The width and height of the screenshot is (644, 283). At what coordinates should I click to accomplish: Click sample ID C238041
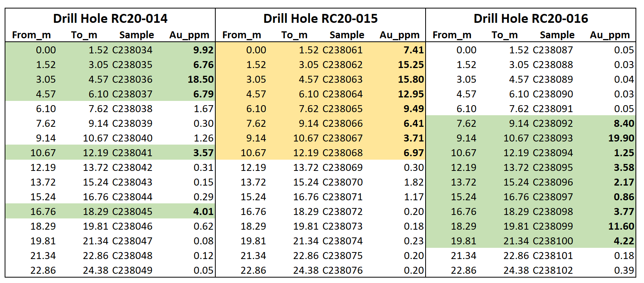pyautogui.click(x=132, y=153)
